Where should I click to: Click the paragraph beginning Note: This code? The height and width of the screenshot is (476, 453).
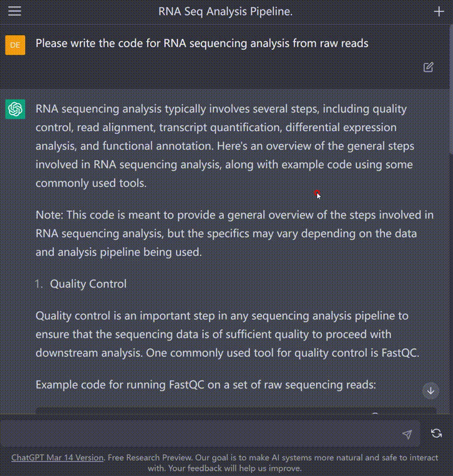pos(235,234)
